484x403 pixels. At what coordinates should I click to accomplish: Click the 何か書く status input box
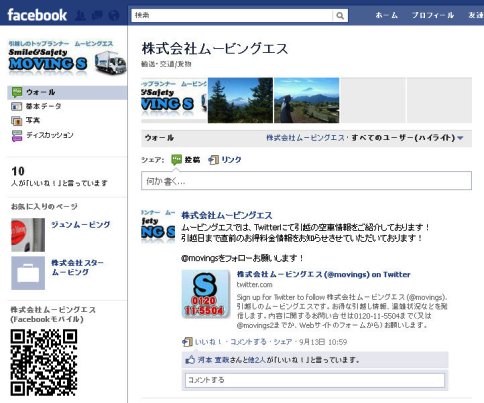point(306,181)
